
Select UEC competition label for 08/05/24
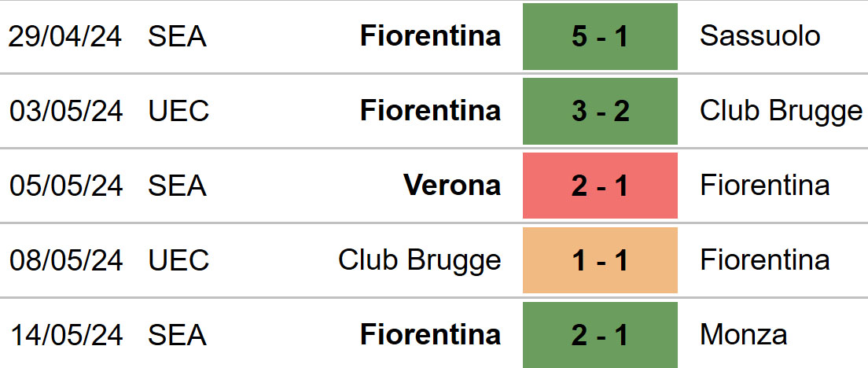[x=178, y=260]
